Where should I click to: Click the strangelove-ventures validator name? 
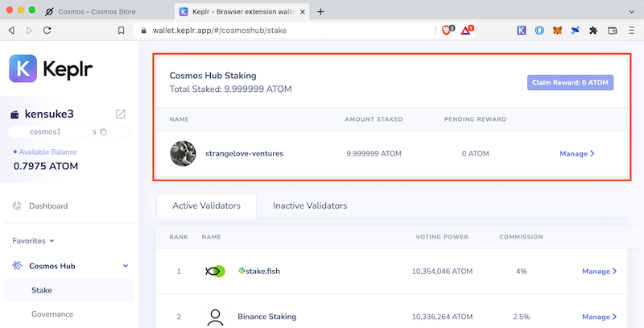click(245, 154)
